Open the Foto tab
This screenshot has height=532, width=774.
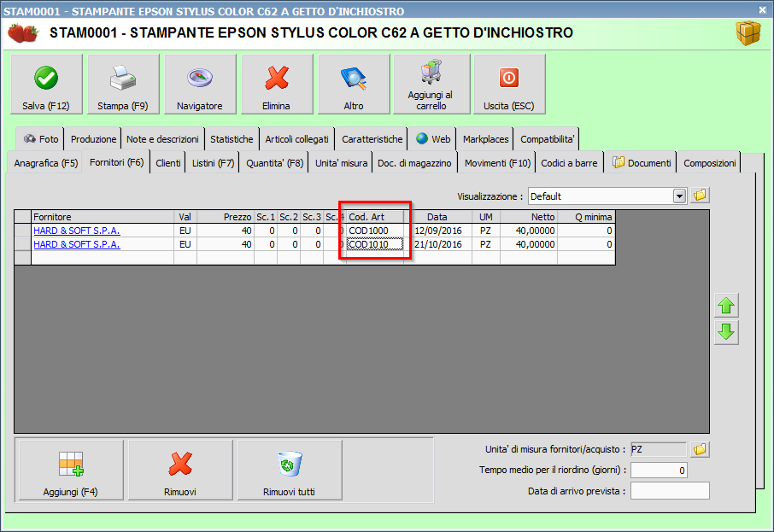coord(40,139)
